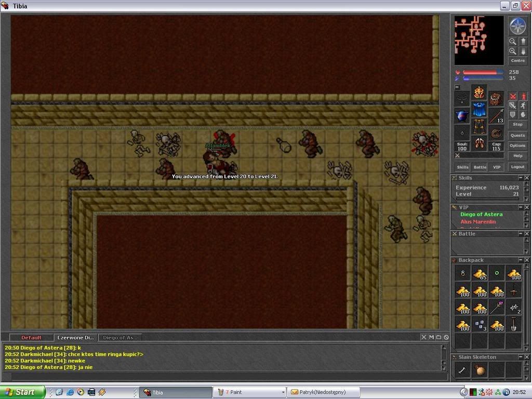Viewport: 532px width, 399px height.
Task: Close the Slain Skeleton container
Action: [527, 357]
